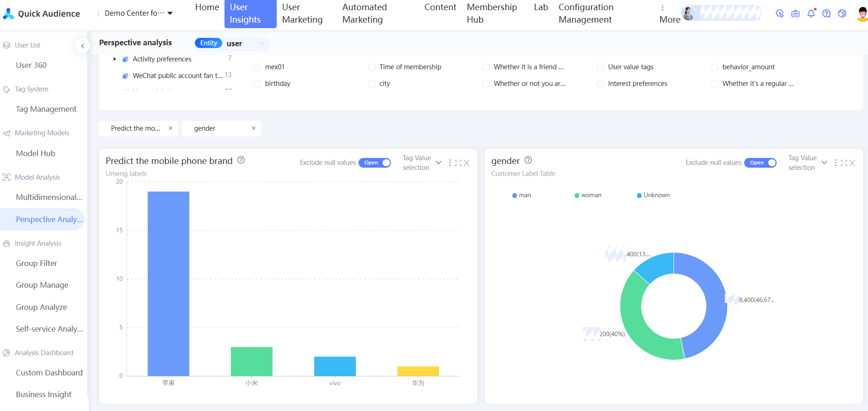Open the task list briefcase icon in top bar
868x411 pixels.
point(795,13)
